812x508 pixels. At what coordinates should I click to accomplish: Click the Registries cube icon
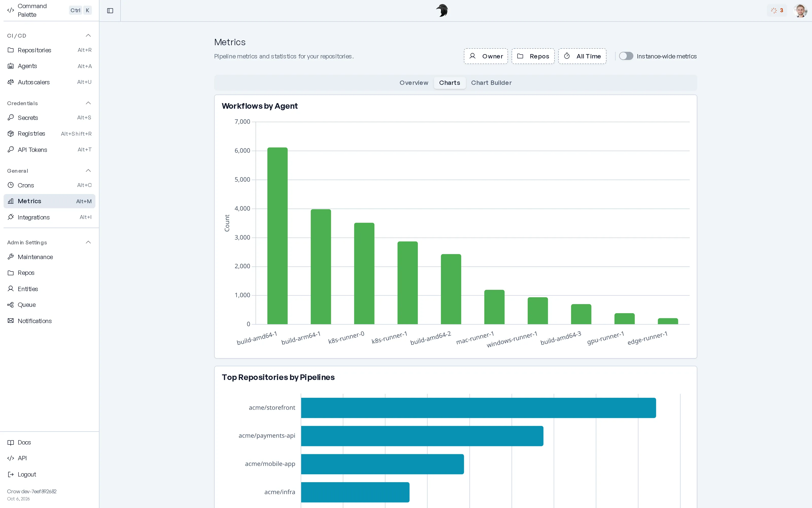point(11,134)
